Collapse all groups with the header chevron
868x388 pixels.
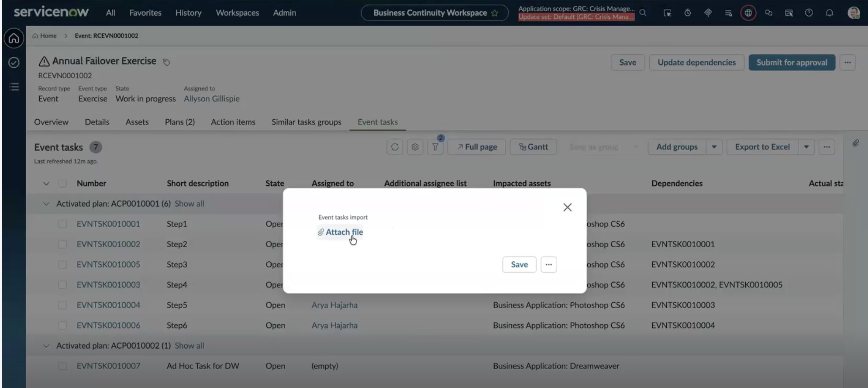click(46, 184)
